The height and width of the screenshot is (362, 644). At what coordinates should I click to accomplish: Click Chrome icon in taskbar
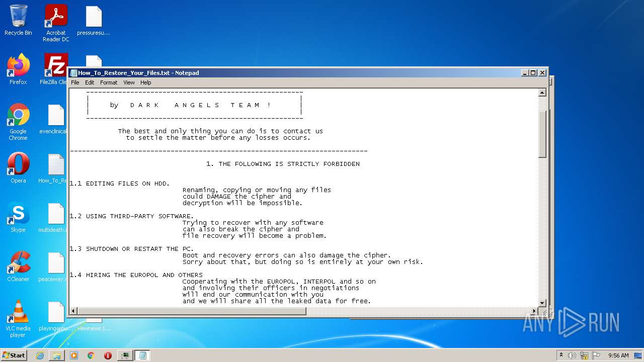tap(91, 355)
